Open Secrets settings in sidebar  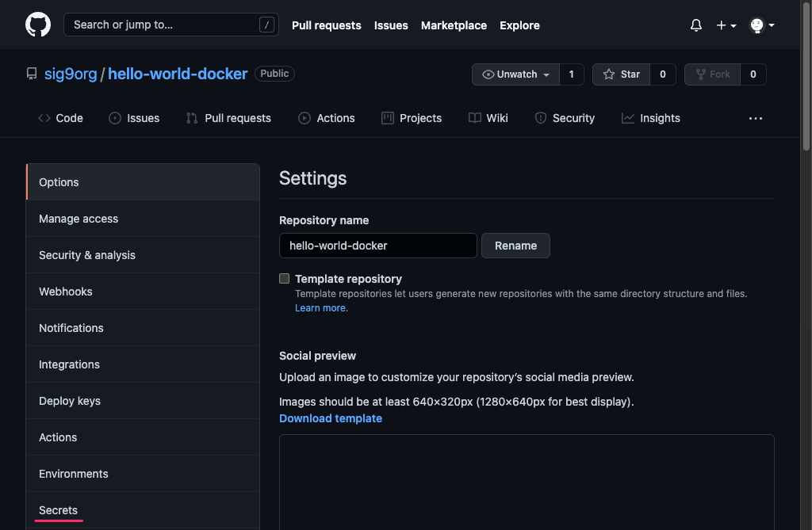point(143,510)
